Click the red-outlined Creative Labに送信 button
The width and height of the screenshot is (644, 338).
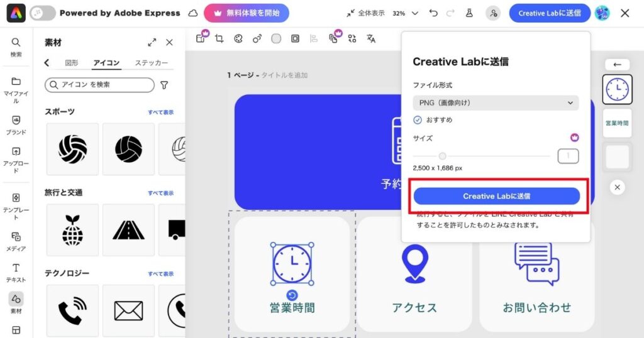coord(496,196)
